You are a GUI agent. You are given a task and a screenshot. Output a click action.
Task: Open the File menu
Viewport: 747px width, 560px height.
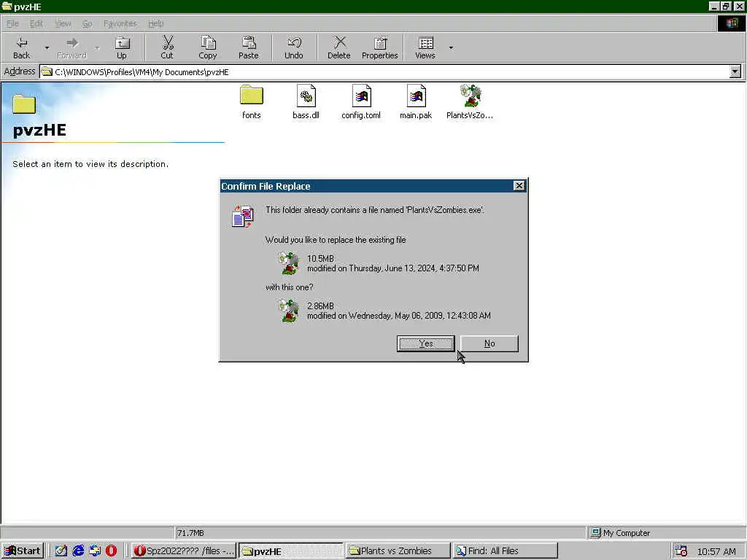click(x=12, y=23)
